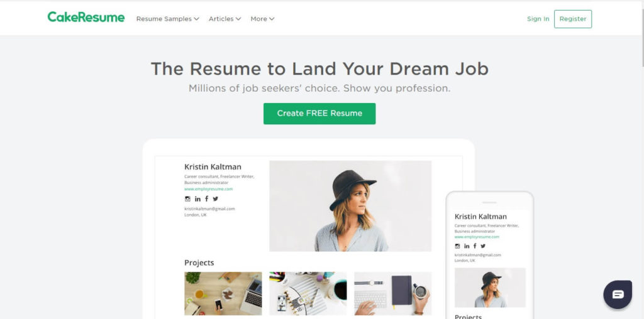
Task: Click the first project thumbnail showing a laptop on a desk
Action: tap(223, 294)
